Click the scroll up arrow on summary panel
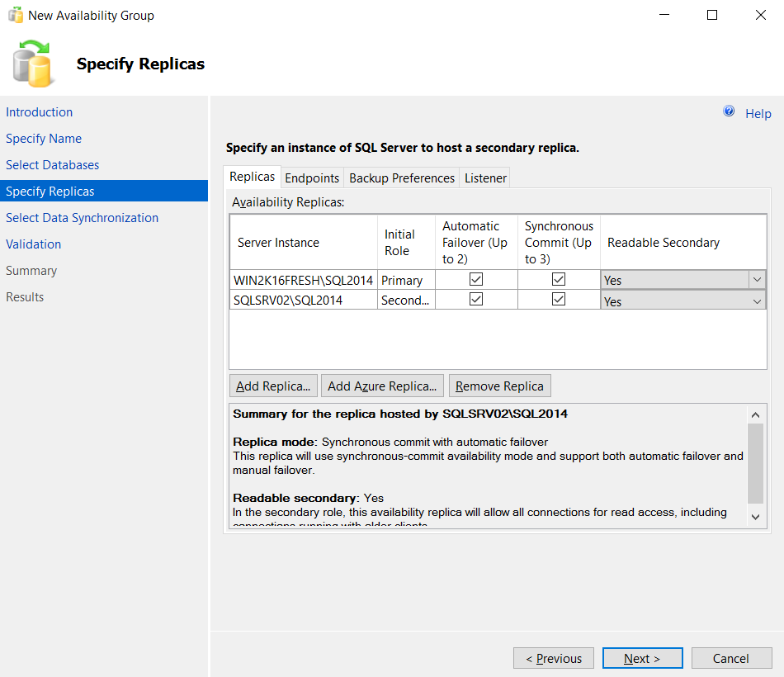This screenshot has width=784, height=677. 755,414
